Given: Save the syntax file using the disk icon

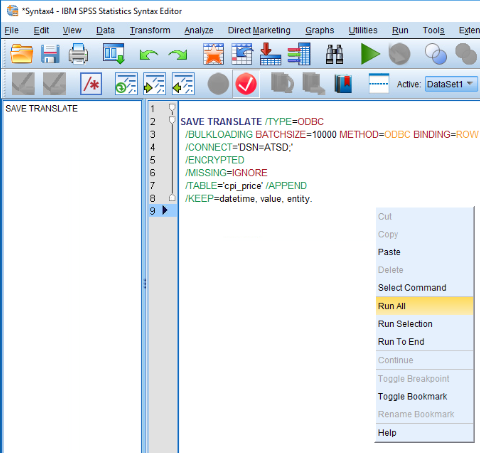Looking at the screenshot, I should tap(50, 54).
